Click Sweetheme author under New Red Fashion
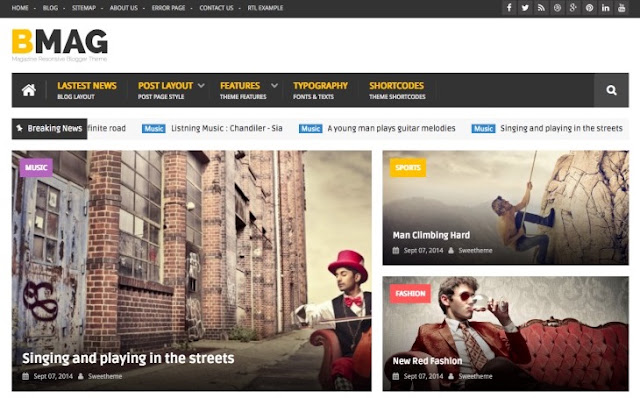 (475, 376)
